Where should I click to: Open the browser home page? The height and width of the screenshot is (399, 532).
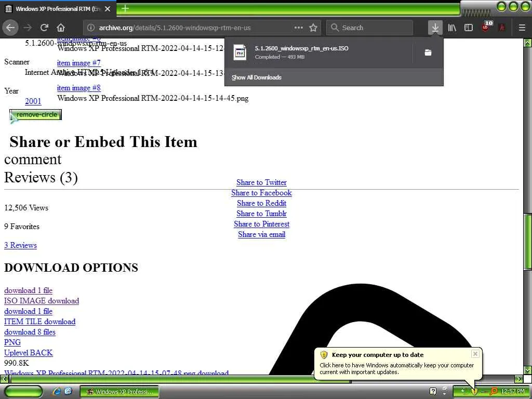pyautogui.click(x=61, y=28)
